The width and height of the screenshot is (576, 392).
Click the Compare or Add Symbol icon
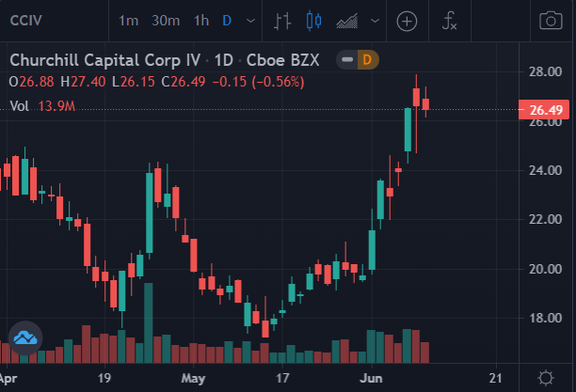pos(407,21)
